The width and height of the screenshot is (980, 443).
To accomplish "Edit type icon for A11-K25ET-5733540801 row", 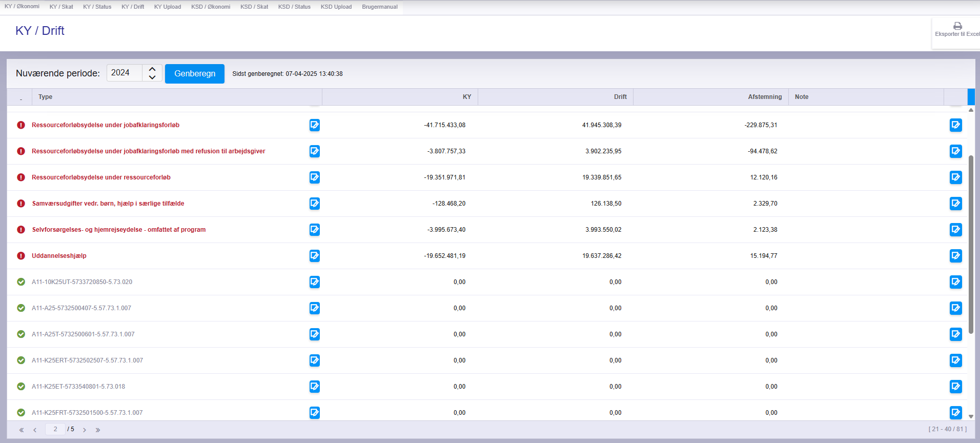I will coord(315,387).
